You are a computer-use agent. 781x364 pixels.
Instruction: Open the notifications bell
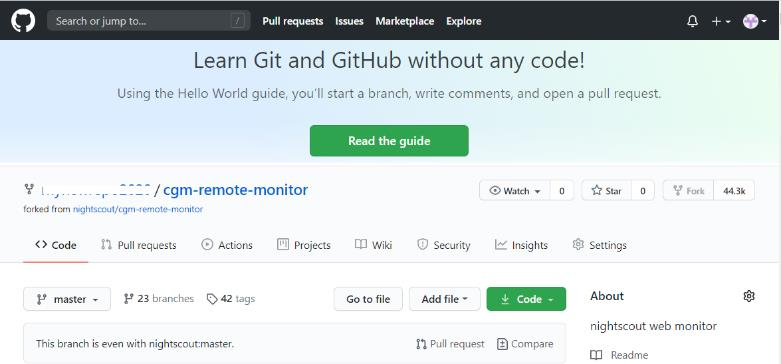point(692,21)
